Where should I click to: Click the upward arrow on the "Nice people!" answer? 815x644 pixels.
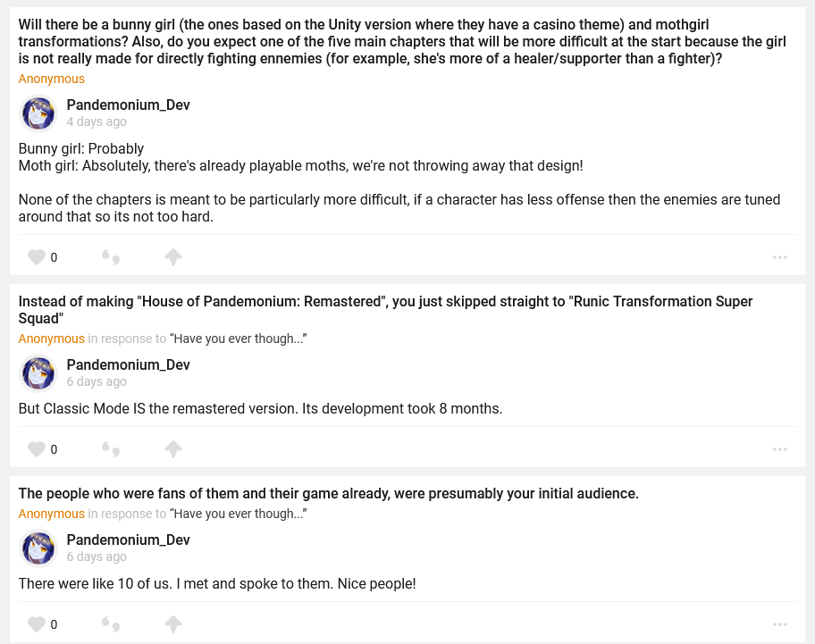coord(173,624)
